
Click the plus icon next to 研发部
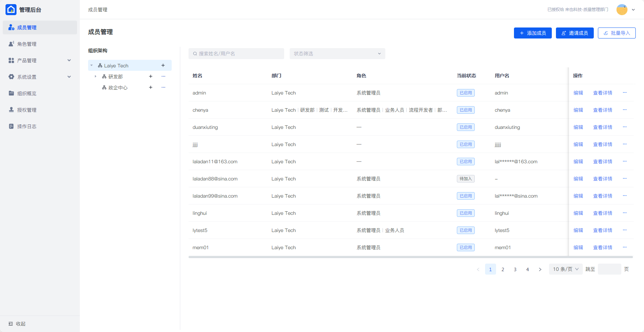(x=151, y=76)
